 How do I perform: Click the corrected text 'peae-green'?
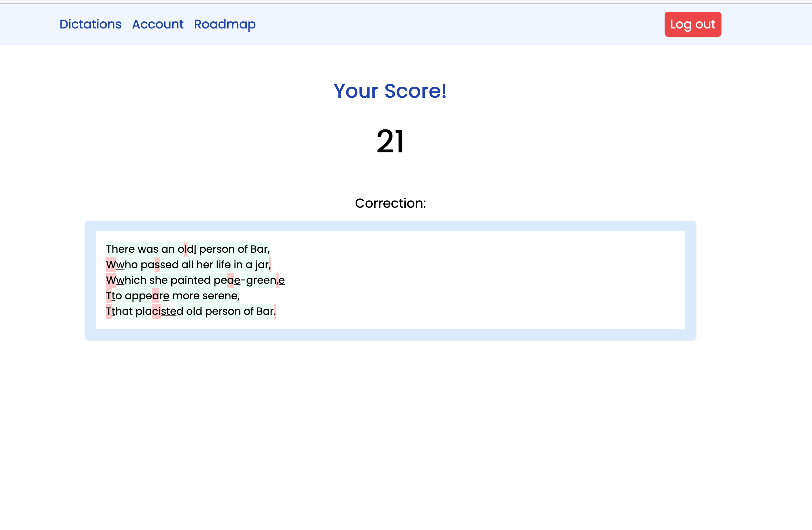(245, 280)
